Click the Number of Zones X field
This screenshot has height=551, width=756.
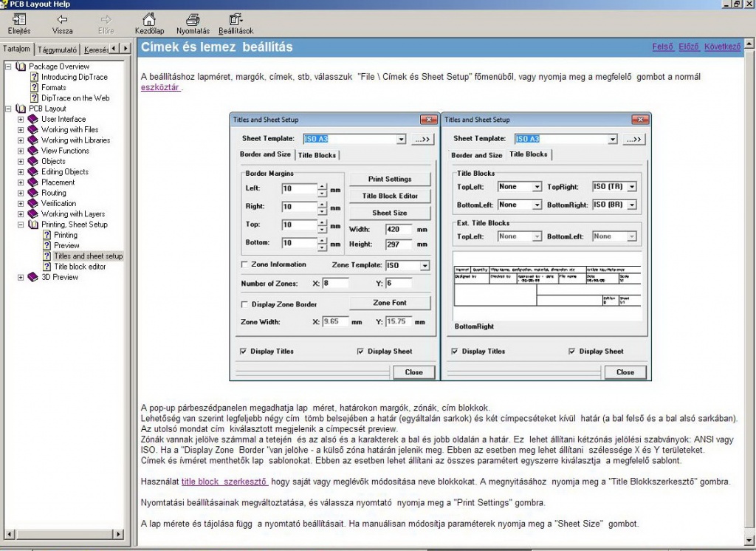pos(335,283)
